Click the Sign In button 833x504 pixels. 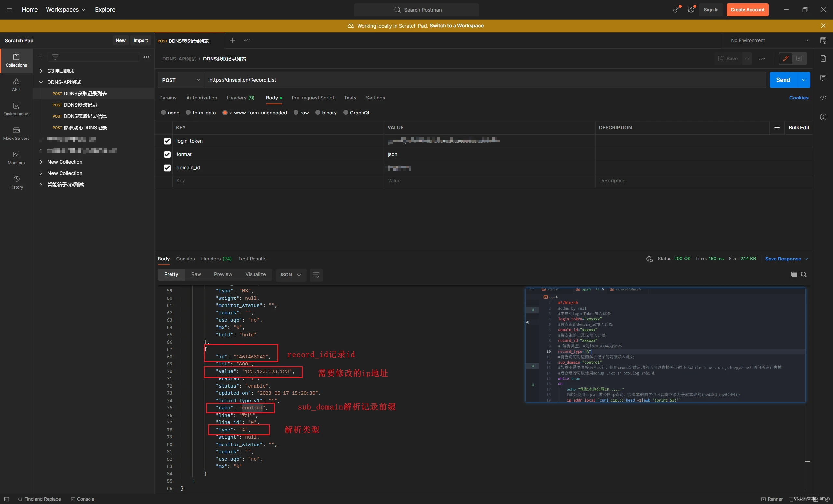point(711,10)
